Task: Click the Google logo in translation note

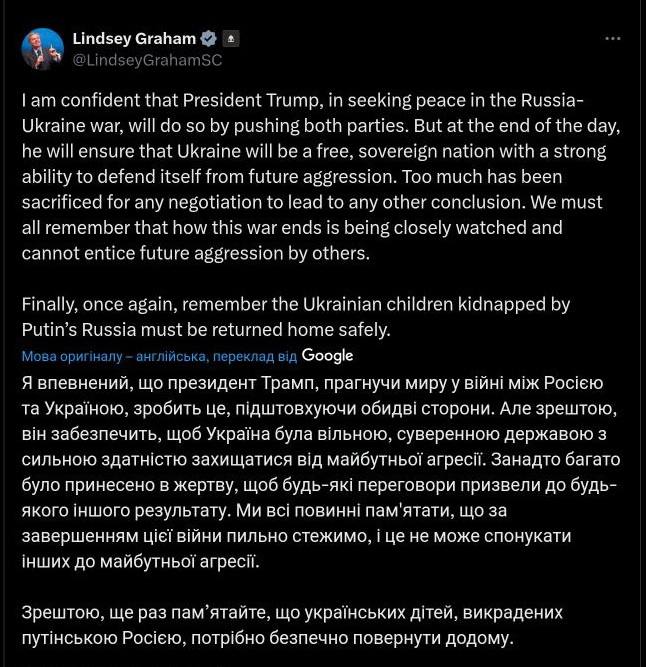Action: [x=327, y=355]
